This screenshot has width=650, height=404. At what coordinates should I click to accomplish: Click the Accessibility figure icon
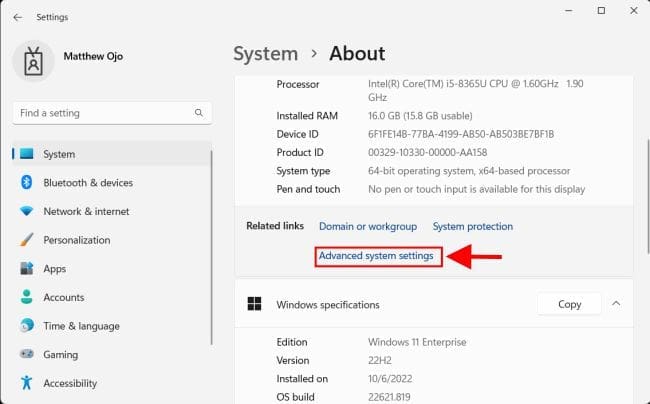point(26,383)
